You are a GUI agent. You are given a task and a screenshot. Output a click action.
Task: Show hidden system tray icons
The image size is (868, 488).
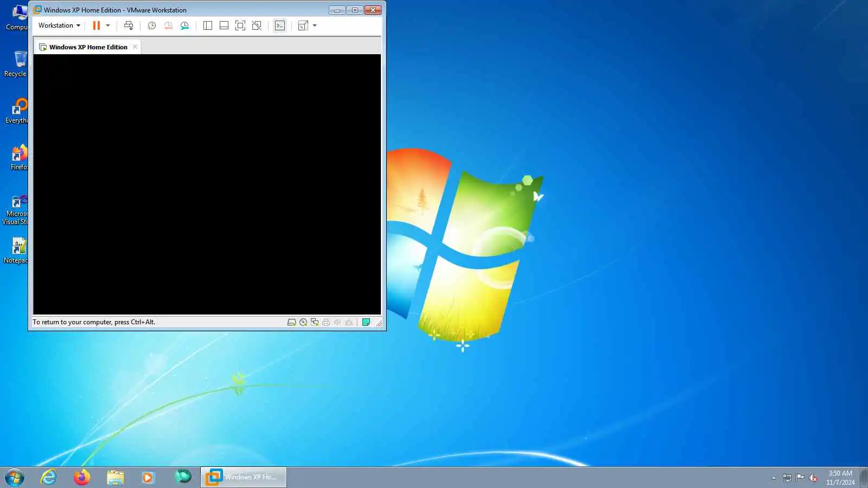(x=774, y=478)
